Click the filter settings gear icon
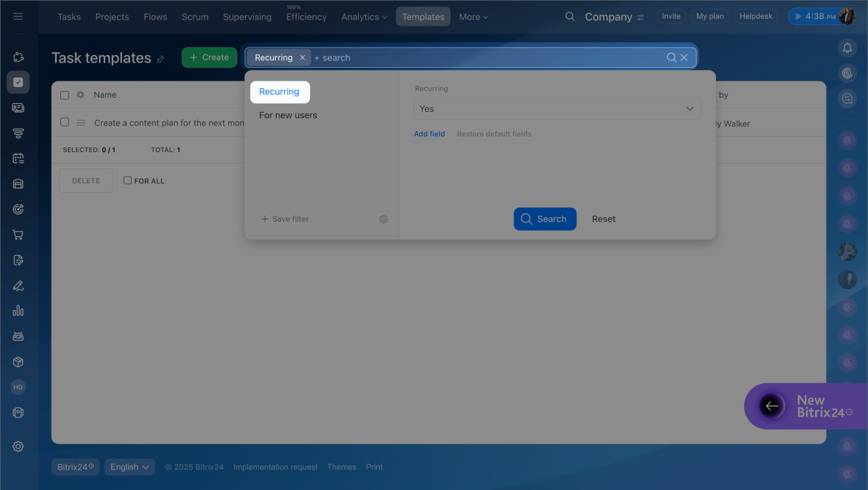Viewport: 868px width, 490px height. click(x=383, y=219)
